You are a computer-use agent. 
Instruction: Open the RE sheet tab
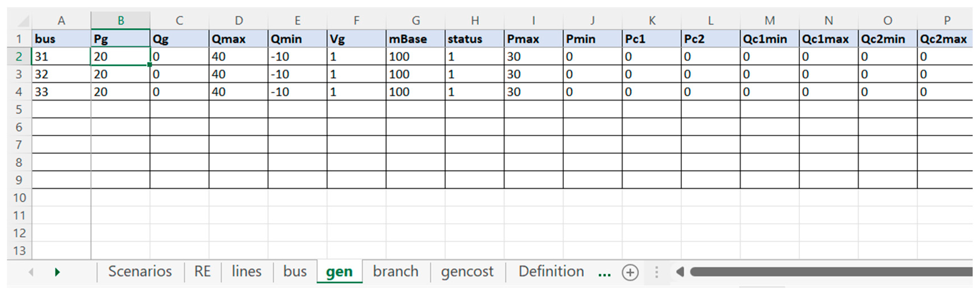202,272
